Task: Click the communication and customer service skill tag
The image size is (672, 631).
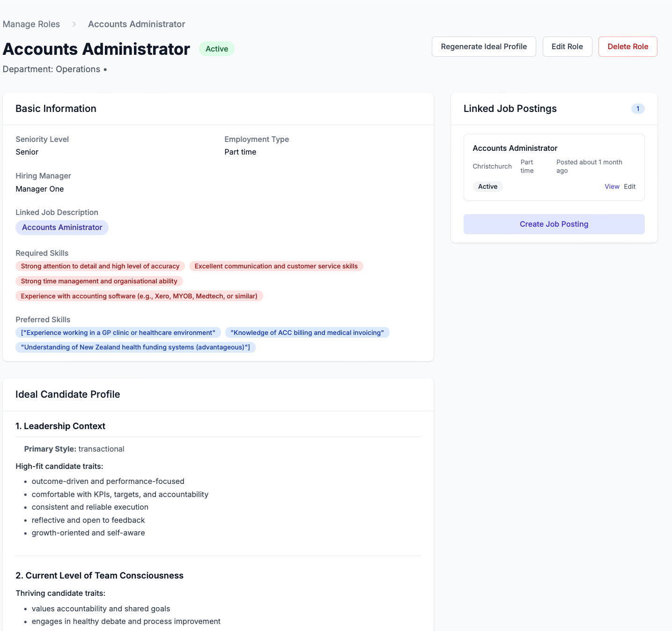Action: click(276, 266)
